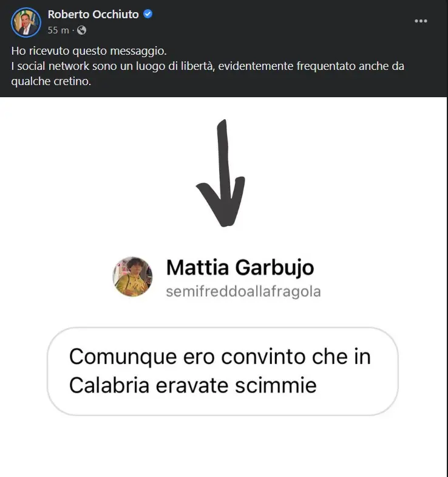Click the "semifreddoallafragola" username
The image size is (448, 477).
(243, 292)
